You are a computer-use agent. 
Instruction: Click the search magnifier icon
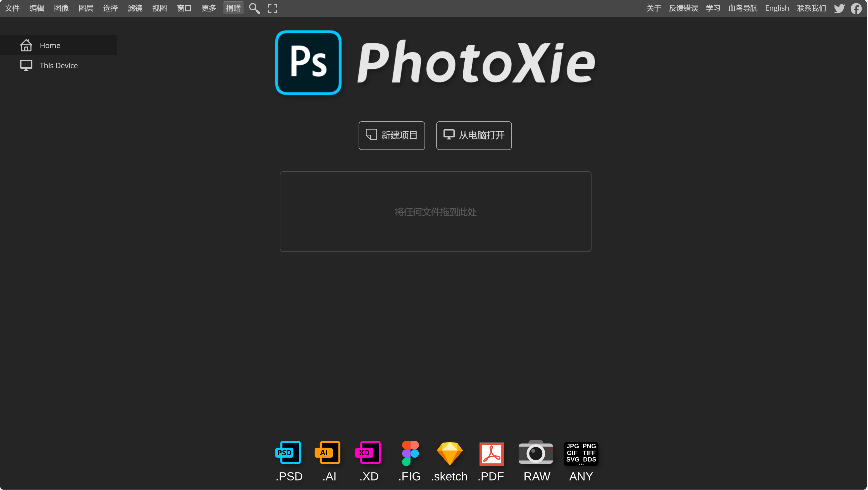pyautogui.click(x=254, y=8)
